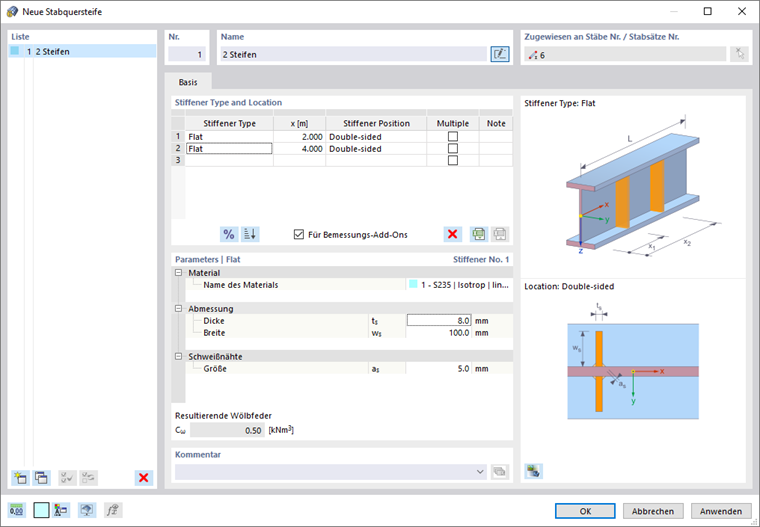Toggle Multiple checkbox in row 1
Screen dimensions: 760x527
point(453,136)
